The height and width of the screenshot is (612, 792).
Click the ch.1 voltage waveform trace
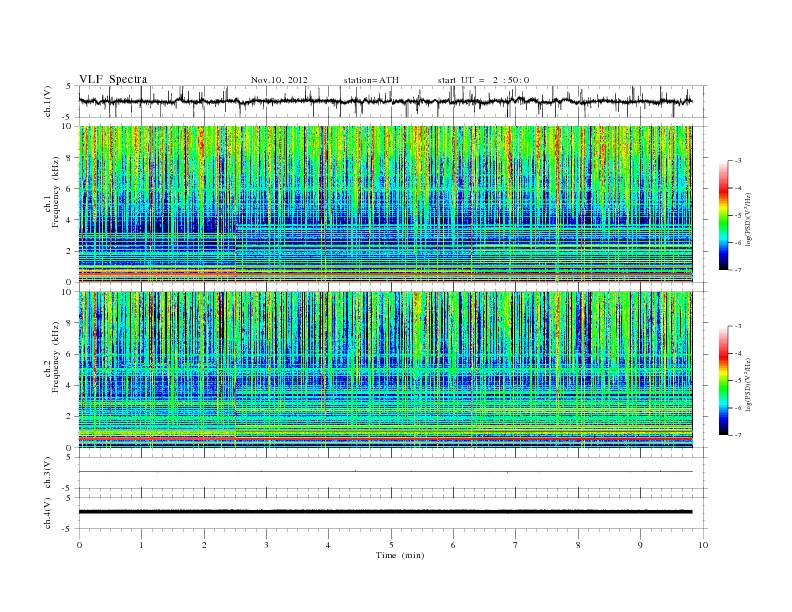coord(385,101)
